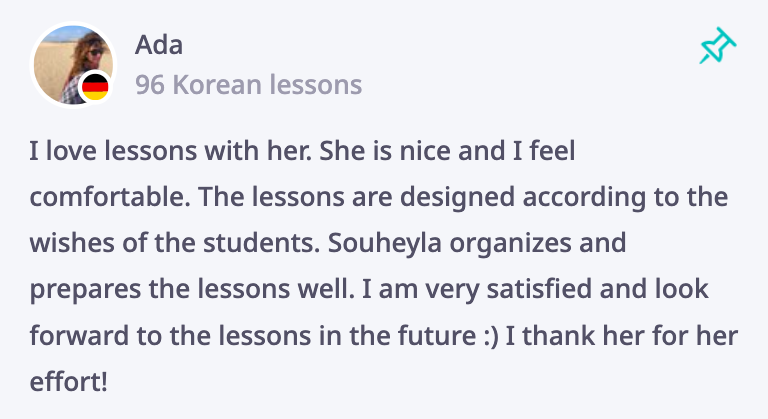This screenshot has height=419, width=768.
Task: Click the smiley ':)' in the review
Action: click(x=490, y=337)
